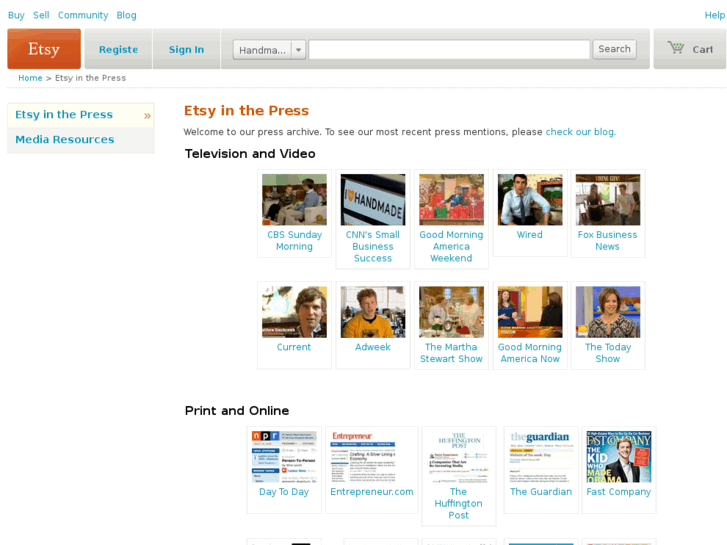Click Good Morning America Now text link
This screenshot has width=727, height=545.
[x=530, y=353]
